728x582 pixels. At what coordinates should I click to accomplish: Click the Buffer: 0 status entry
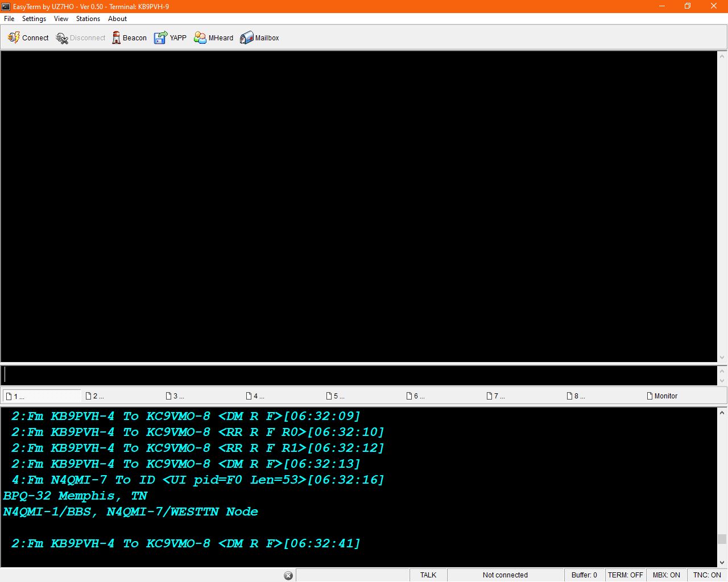tap(584, 575)
